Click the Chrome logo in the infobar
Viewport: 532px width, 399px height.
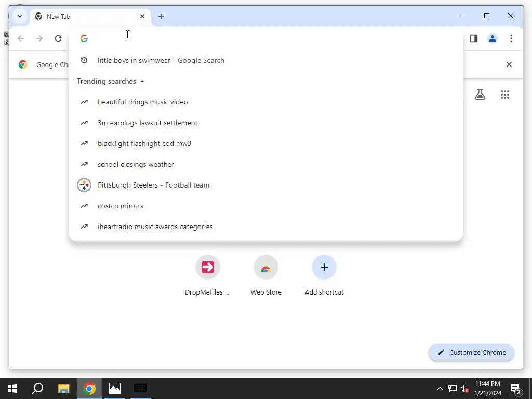tap(23, 64)
